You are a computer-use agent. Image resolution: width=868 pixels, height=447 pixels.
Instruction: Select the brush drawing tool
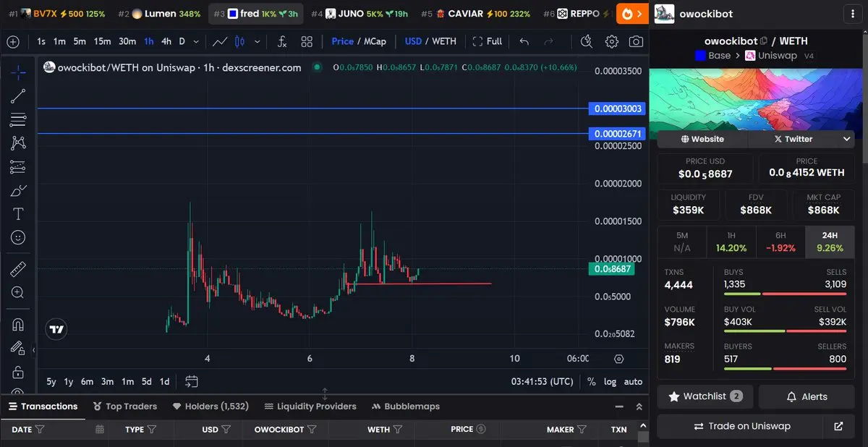click(18, 191)
